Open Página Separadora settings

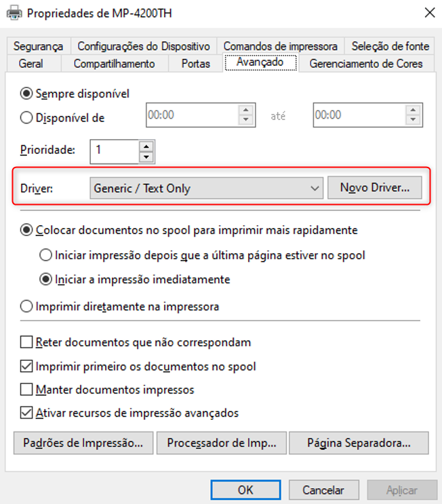click(359, 443)
